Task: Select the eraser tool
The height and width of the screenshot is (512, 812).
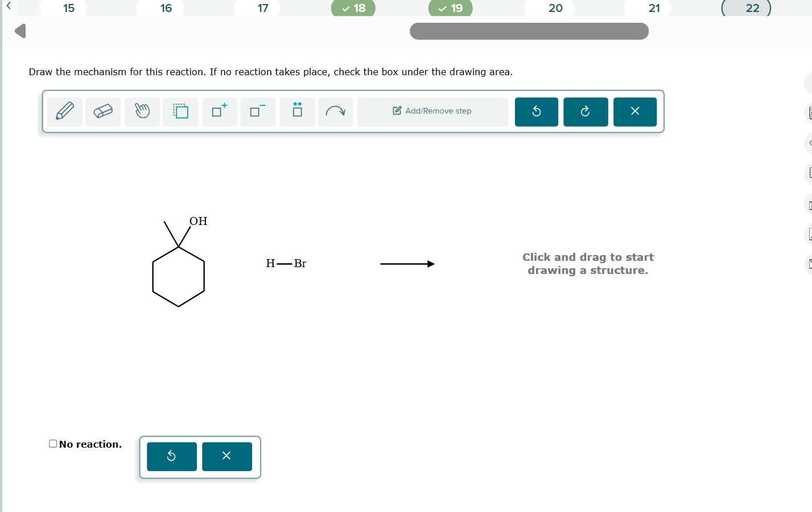Action: (103, 112)
